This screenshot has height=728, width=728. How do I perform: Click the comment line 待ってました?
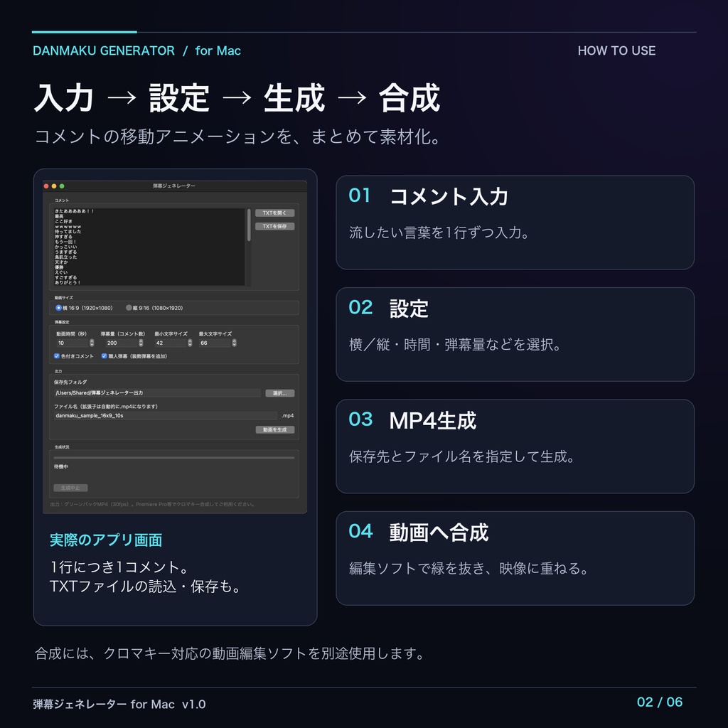[68, 231]
